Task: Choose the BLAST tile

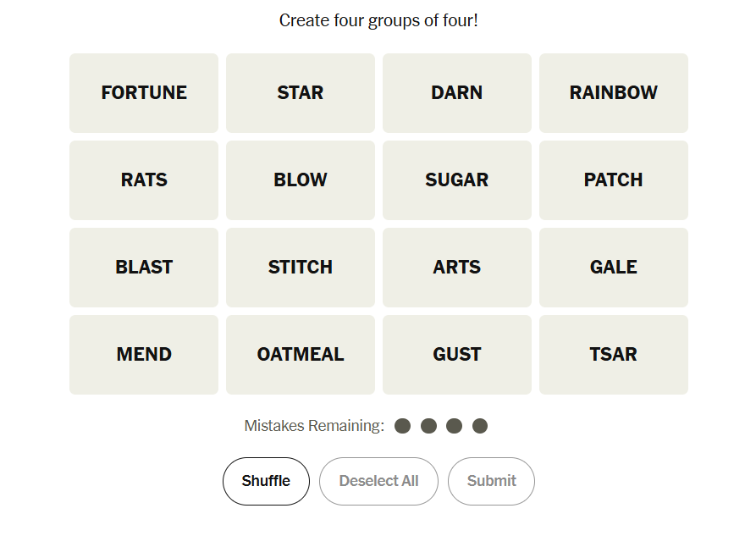Action: pyautogui.click(x=144, y=268)
